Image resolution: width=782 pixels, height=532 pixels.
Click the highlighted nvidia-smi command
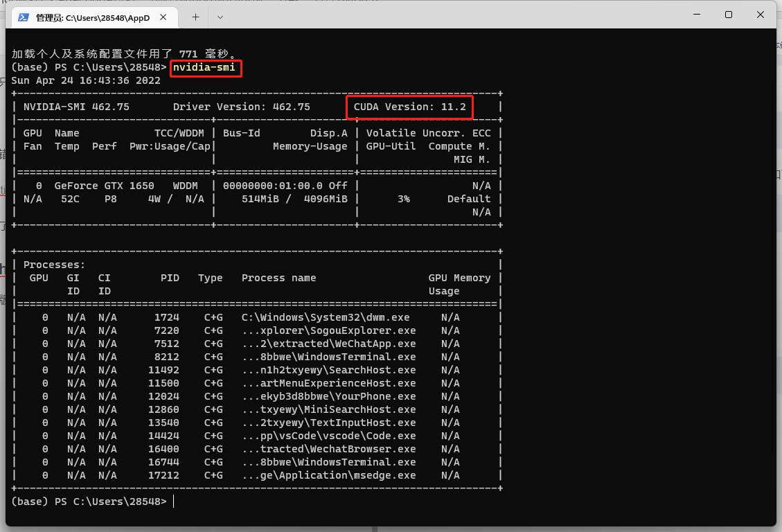(x=205, y=68)
